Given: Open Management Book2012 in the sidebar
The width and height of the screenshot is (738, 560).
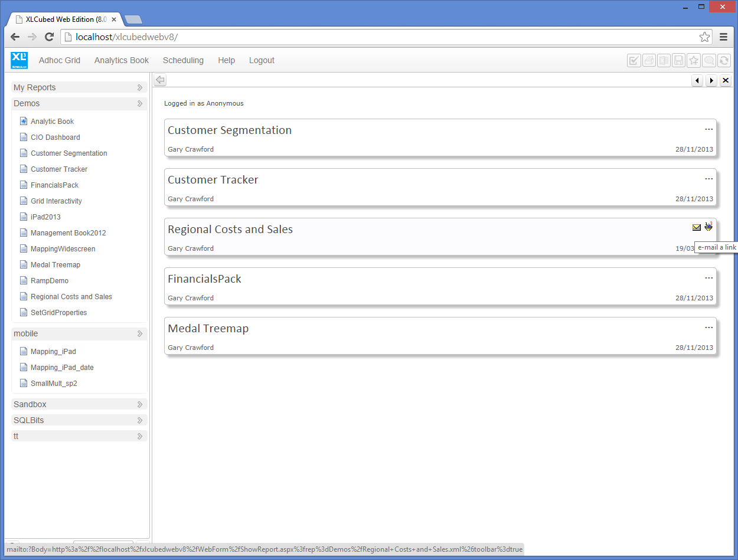Looking at the screenshot, I should point(68,233).
